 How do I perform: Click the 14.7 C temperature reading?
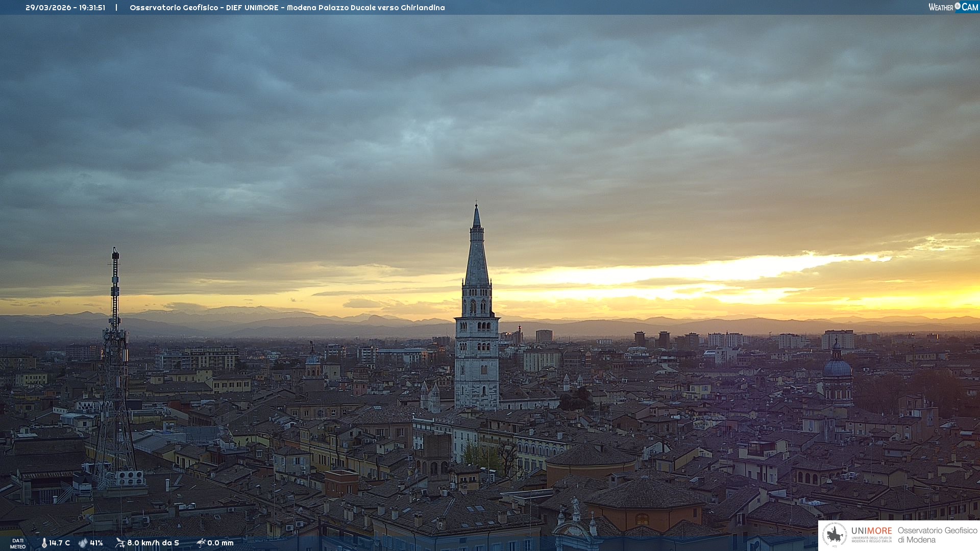point(60,543)
